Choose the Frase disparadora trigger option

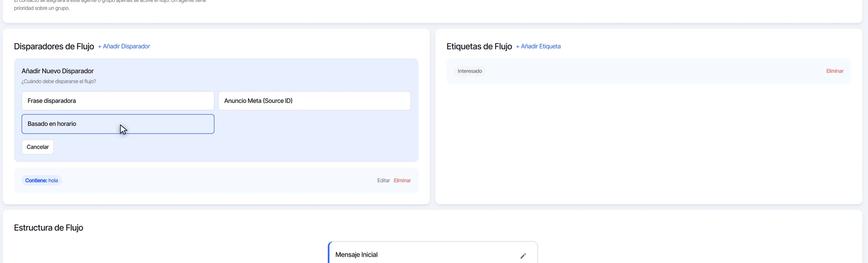tap(118, 101)
